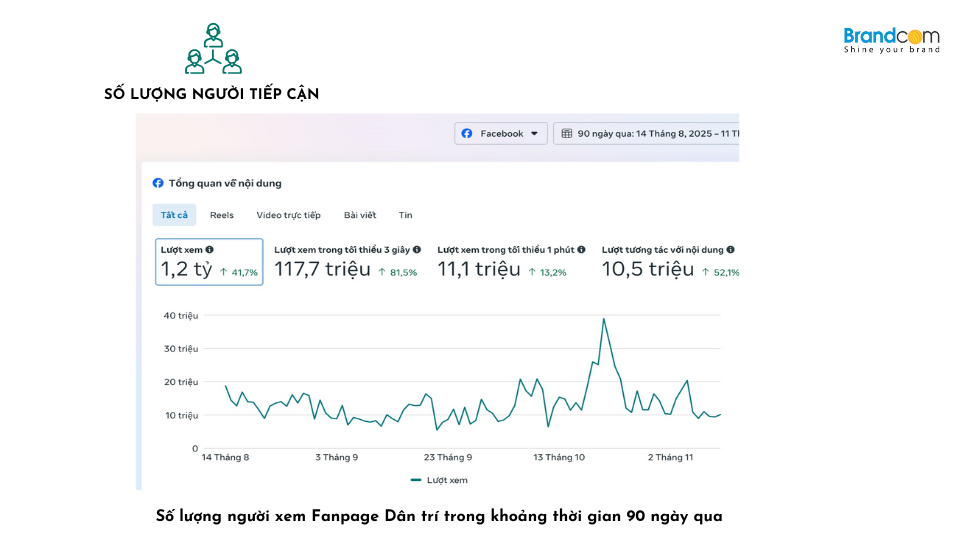This screenshot has height=540, width=960.
Task: Select the Lượt xem 1,2 tỷ metric card
Action: 209,262
